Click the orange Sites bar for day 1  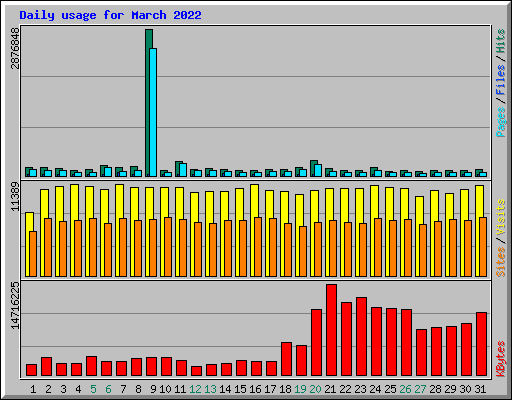click(x=33, y=254)
